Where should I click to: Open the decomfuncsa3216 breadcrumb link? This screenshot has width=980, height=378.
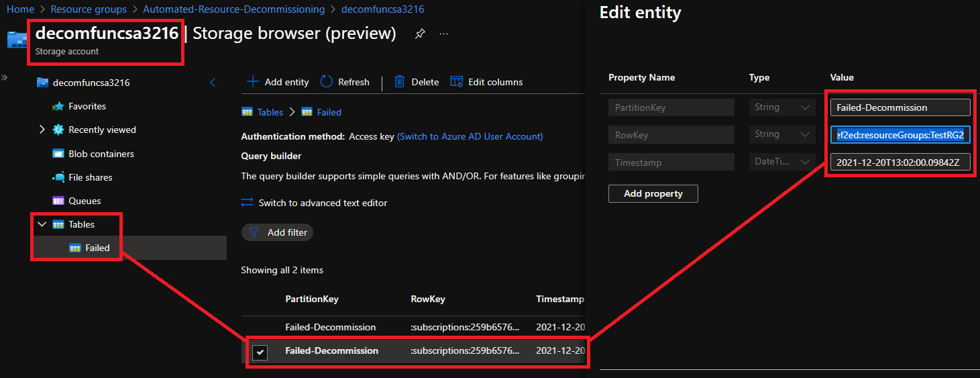(382, 9)
